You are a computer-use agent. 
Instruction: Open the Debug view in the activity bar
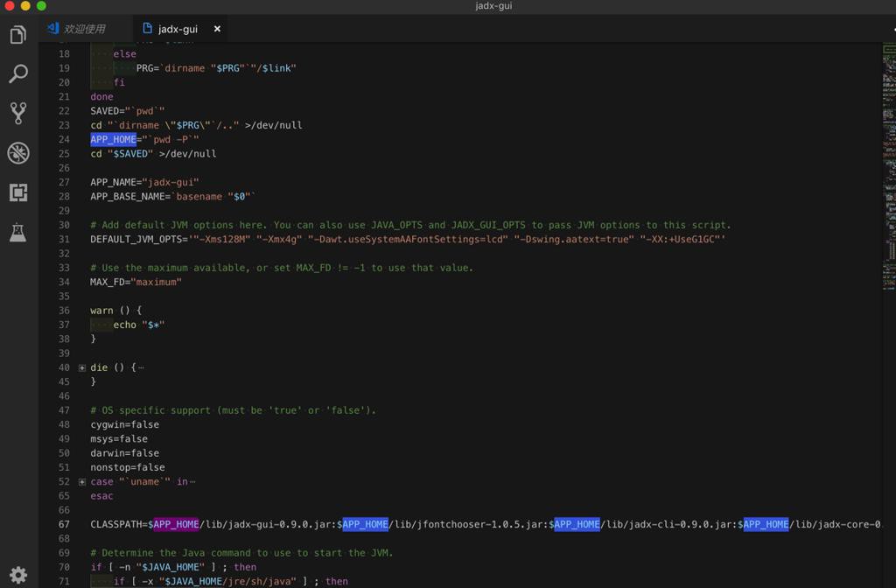tap(18, 152)
